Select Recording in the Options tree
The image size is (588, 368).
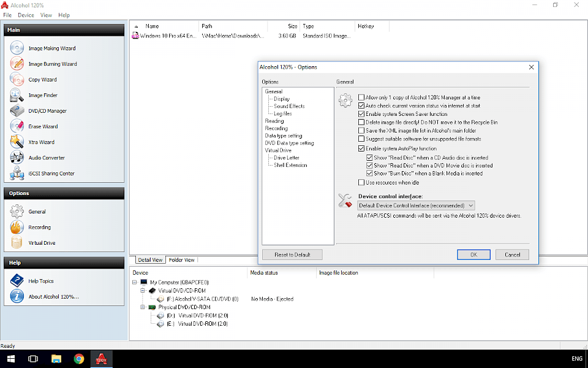276,128
